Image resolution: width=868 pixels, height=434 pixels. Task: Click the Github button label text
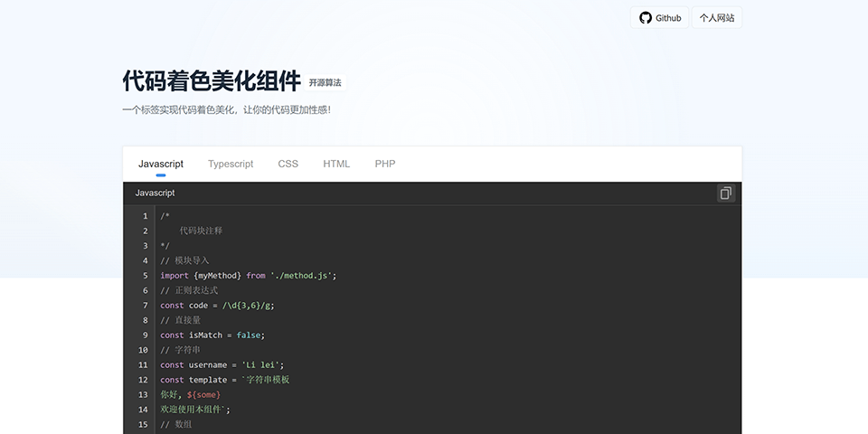[x=668, y=18]
